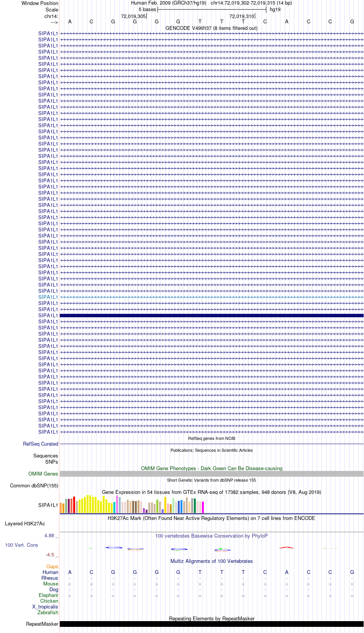This screenshot has height=633, width=364.
Task: Open the H3K27Ac Mark track title
Action: point(212,518)
